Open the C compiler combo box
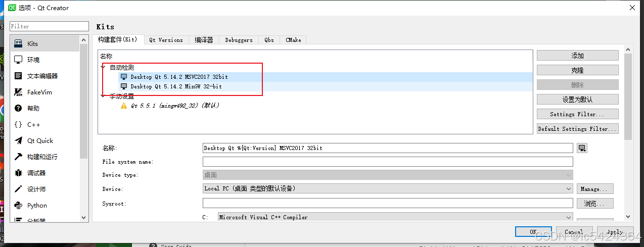Image resolution: width=644 pixels, height=247 pixels. (395, 217)
